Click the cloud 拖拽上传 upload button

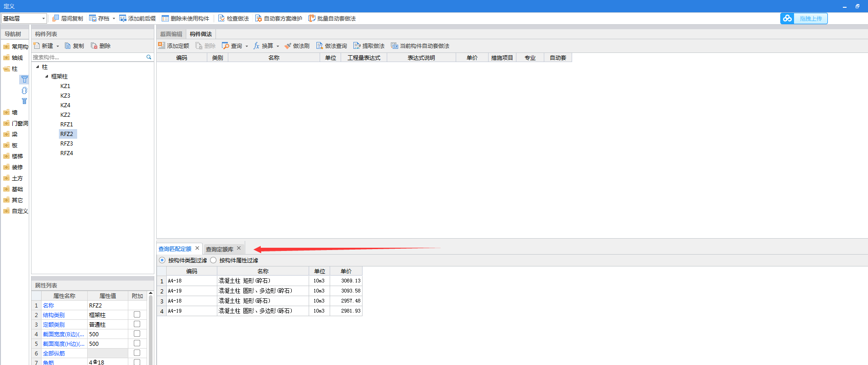tap(804, 18)
